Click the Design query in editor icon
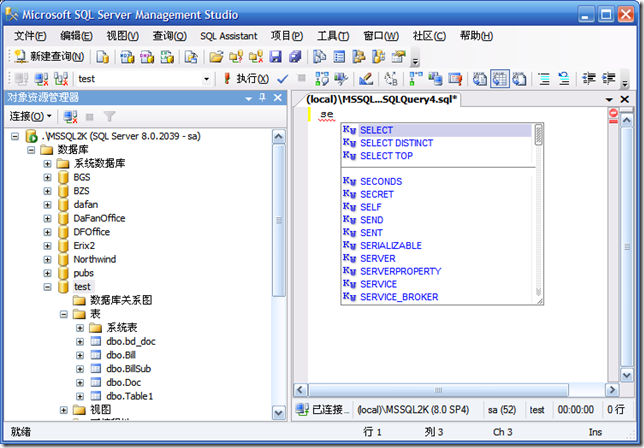Screen dimensions: 644x448 (x=366, y=78)
